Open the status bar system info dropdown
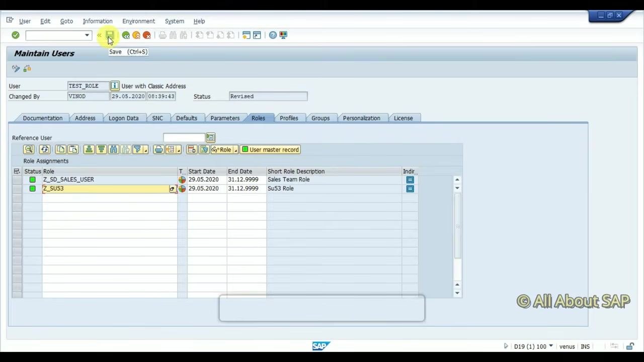Image resolution: width=644 pixels, height=362 pixels. 551,346
